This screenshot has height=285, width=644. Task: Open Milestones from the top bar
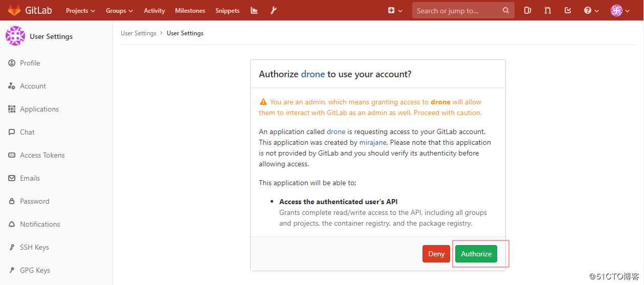click(190, 10)
